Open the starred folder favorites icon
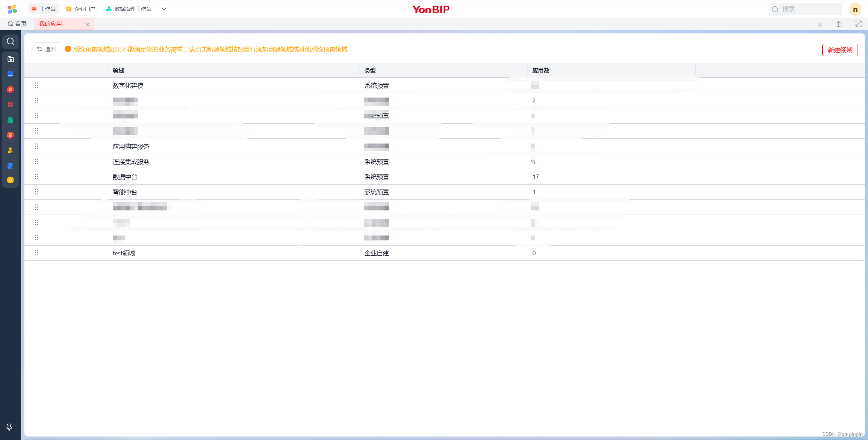 coord(10,59)
